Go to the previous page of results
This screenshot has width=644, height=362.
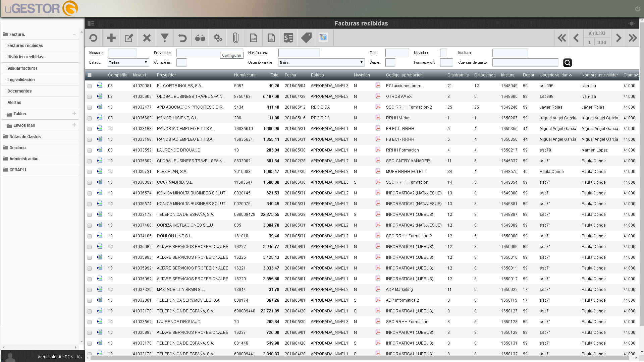tap(576, 38)
